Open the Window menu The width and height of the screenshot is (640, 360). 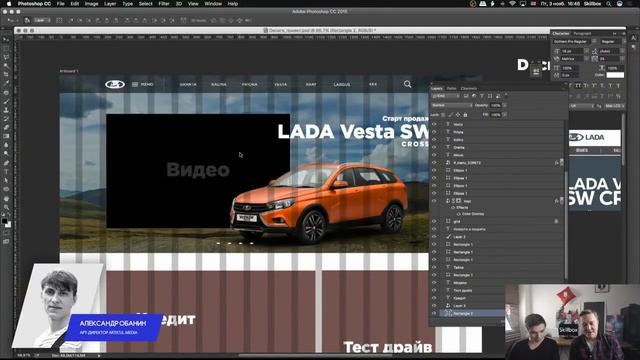pyautogui.click(x=213, y=4)
